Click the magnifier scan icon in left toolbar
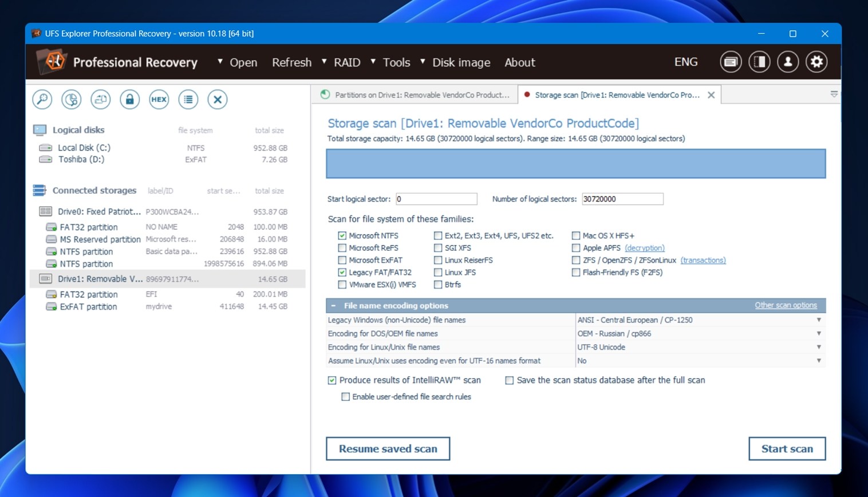 pyautogui.click(x=42, y=100)
